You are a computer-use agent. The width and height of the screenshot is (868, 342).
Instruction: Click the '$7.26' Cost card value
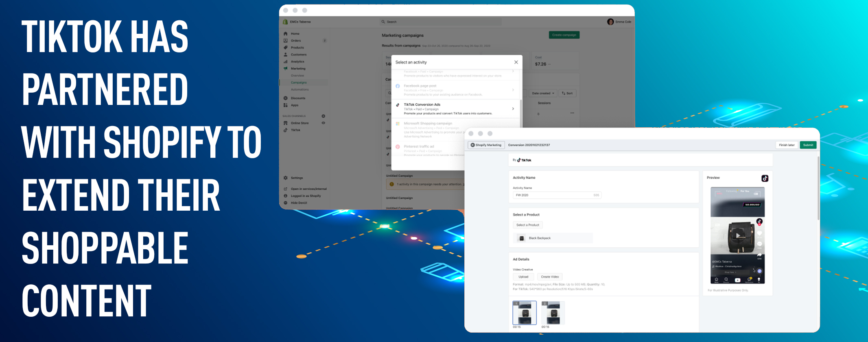click(541, 64)
